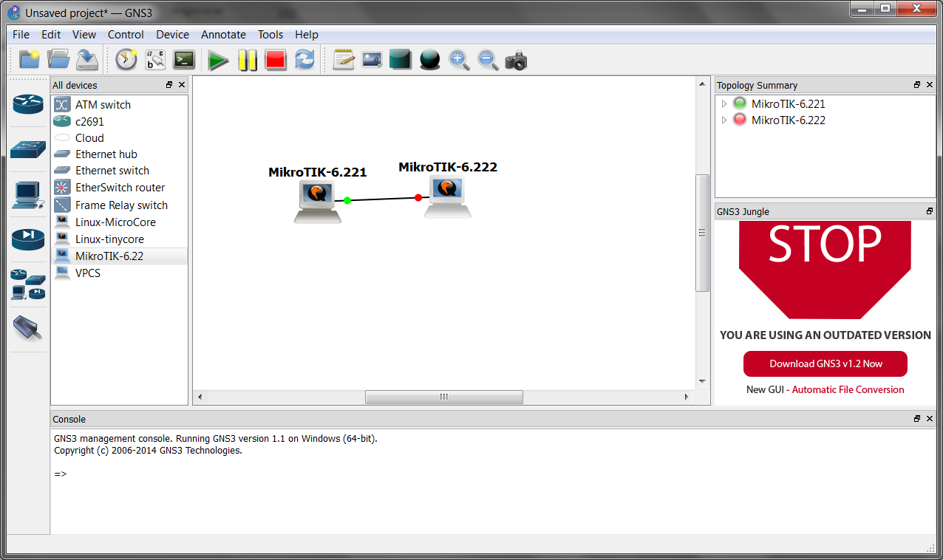Open the Tools menu

[x=270, y=34]
